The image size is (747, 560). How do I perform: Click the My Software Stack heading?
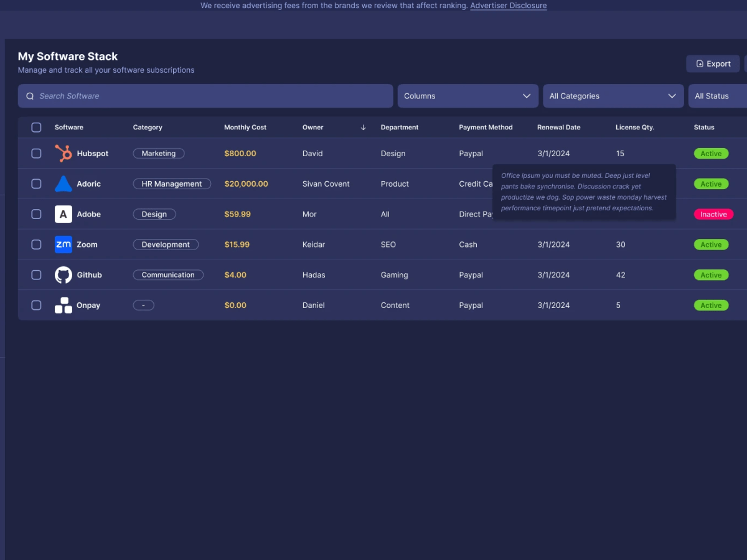[x=68, y=57]
